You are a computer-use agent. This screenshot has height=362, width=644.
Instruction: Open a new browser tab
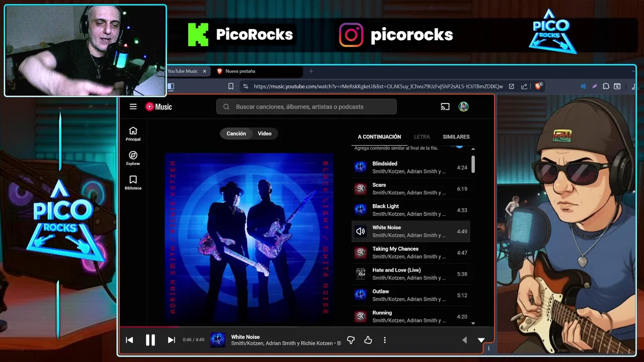[x=311, y=71]
